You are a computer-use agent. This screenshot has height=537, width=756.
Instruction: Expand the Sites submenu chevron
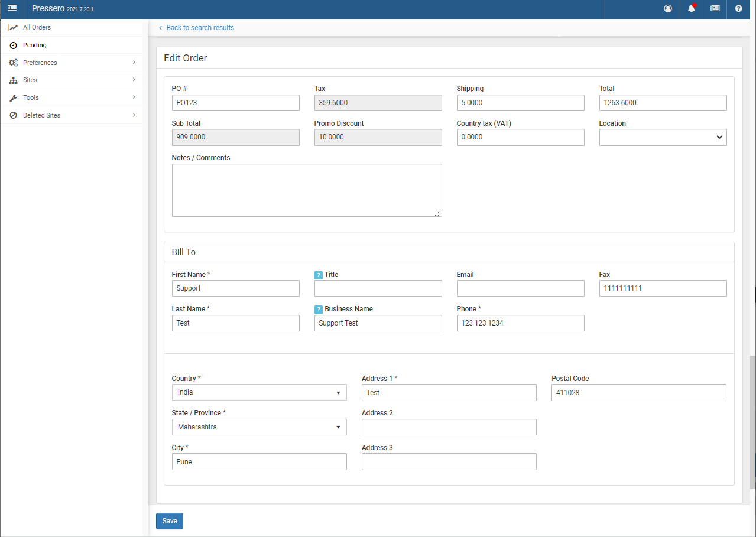[134, 80]
